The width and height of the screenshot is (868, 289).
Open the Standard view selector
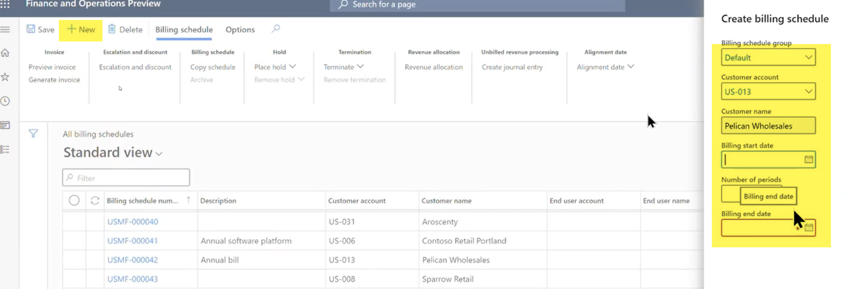click(x=159, y=153)
